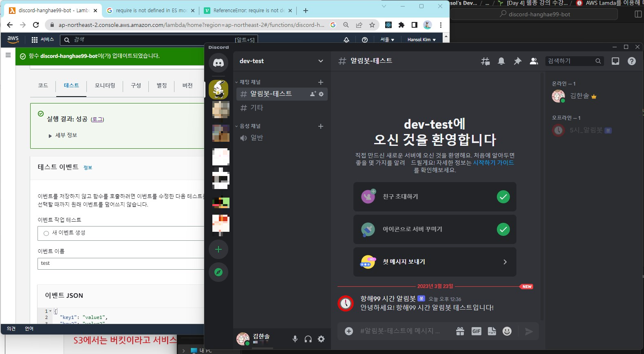Invite people to 알림봇-테스트 channel
The width and height of the screenshot is (644, 354).
pyautogui.click(x=313, y=94)
